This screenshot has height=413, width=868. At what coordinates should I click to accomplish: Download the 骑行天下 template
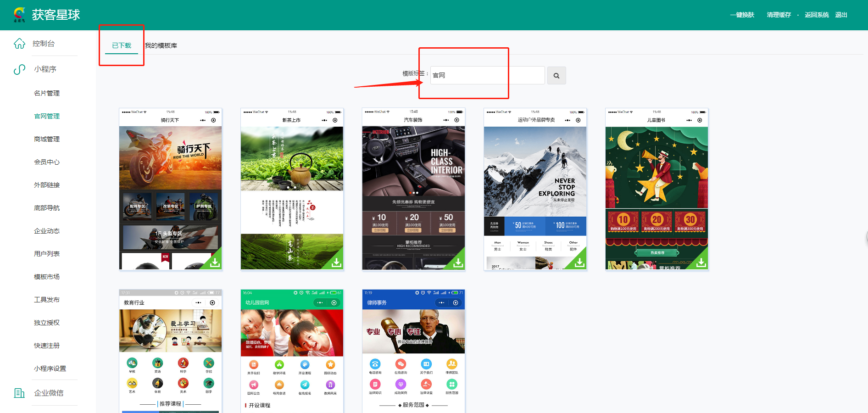pyautogui.click(x=215, y=262)
